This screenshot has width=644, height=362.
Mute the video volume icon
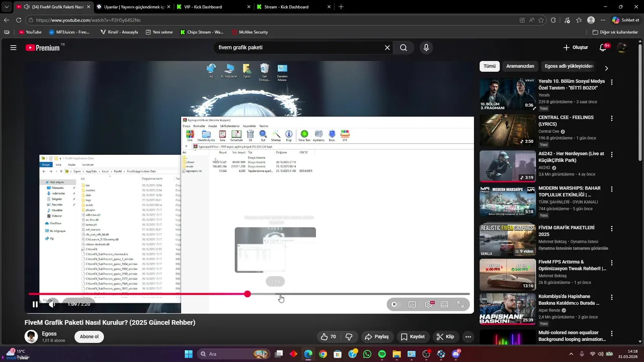52,304
